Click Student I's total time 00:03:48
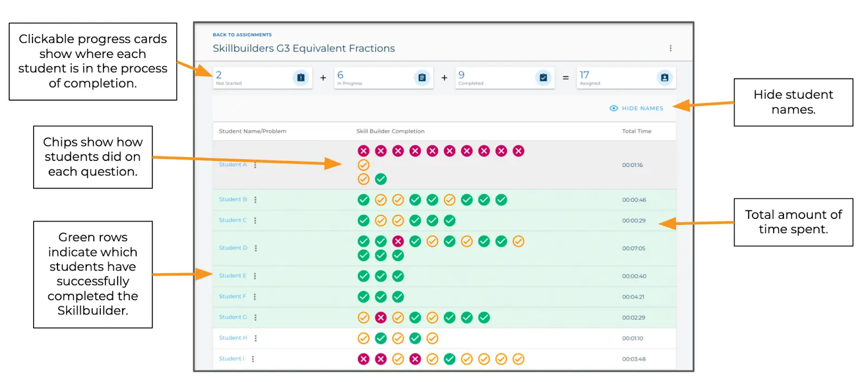 tap(634, 359)
